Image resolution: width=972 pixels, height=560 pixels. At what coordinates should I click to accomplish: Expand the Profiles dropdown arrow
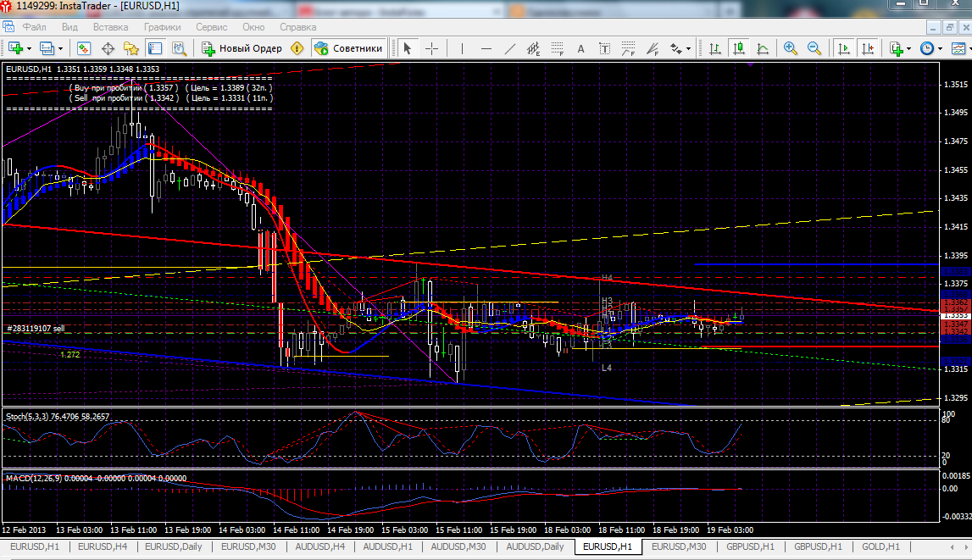click(60, 48)
